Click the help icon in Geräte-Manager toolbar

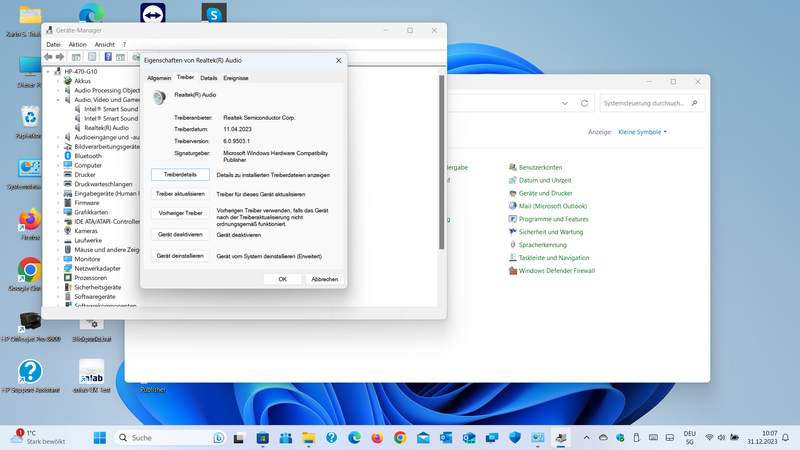pos(108,57)
